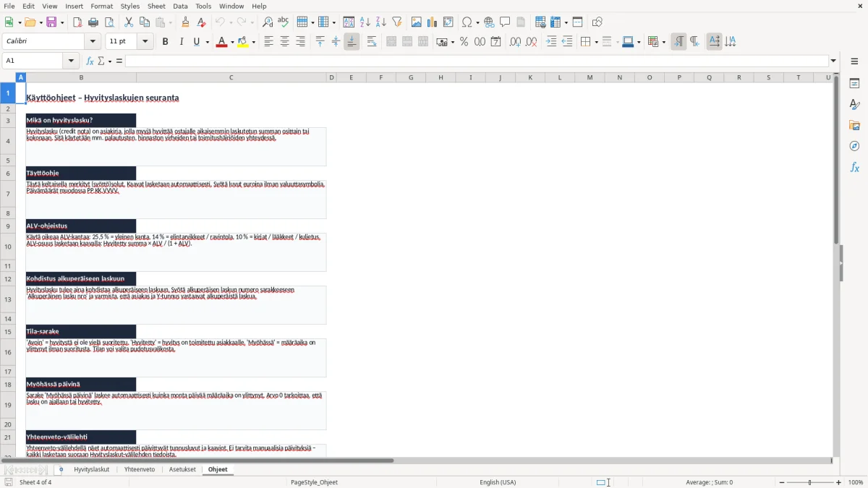This screenshot has width=868, height=488.
Task: Apply font color red swatch
Action: (221, 42)
